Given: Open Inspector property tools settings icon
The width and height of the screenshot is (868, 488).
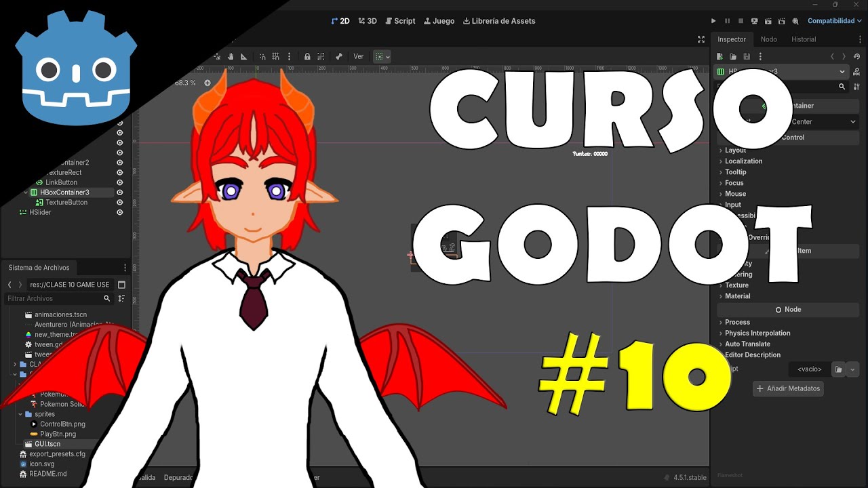Looking at the screenshot, I should pos(857,87).
